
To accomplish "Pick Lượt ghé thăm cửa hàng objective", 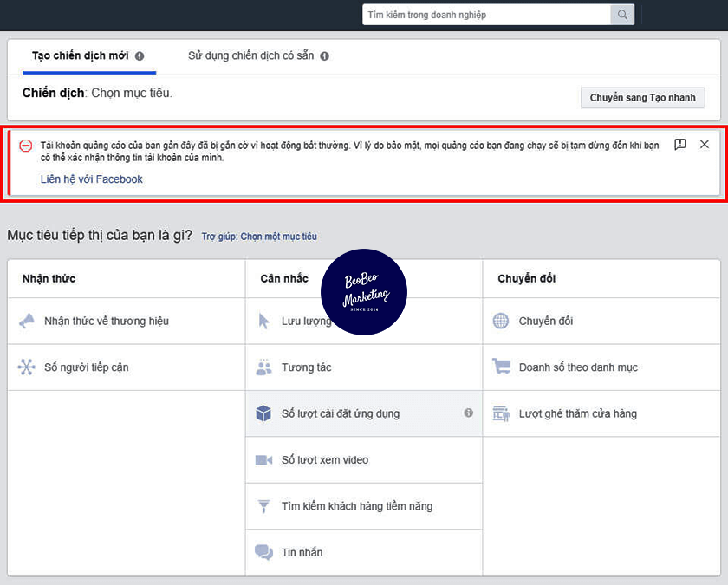I will (x=577, y=413).
